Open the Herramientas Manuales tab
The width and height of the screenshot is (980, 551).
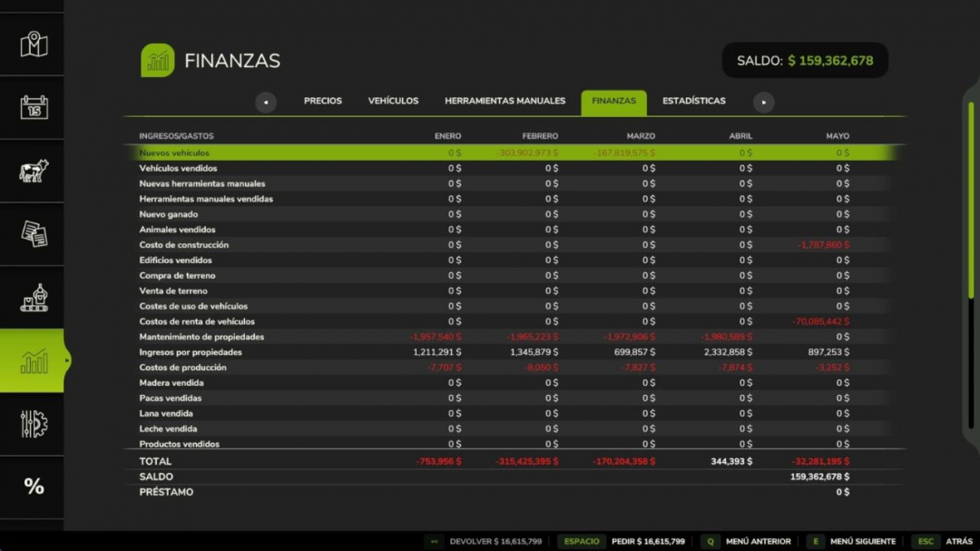[x=505, y=101]
